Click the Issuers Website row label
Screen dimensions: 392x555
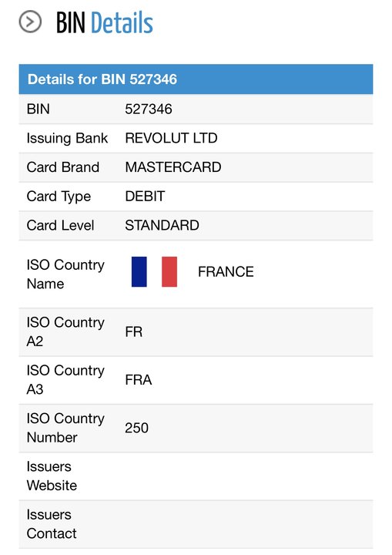pos(52,476)
